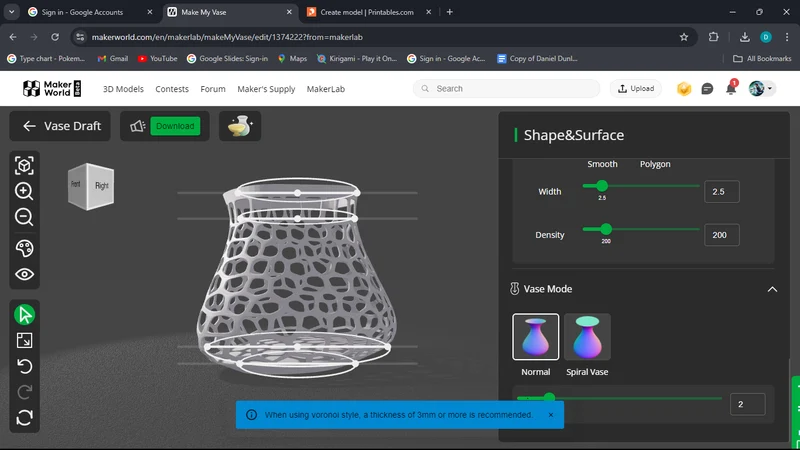Click the zoom out magnifier tool
The image size is (800, 450).
(x=24, y=217)
